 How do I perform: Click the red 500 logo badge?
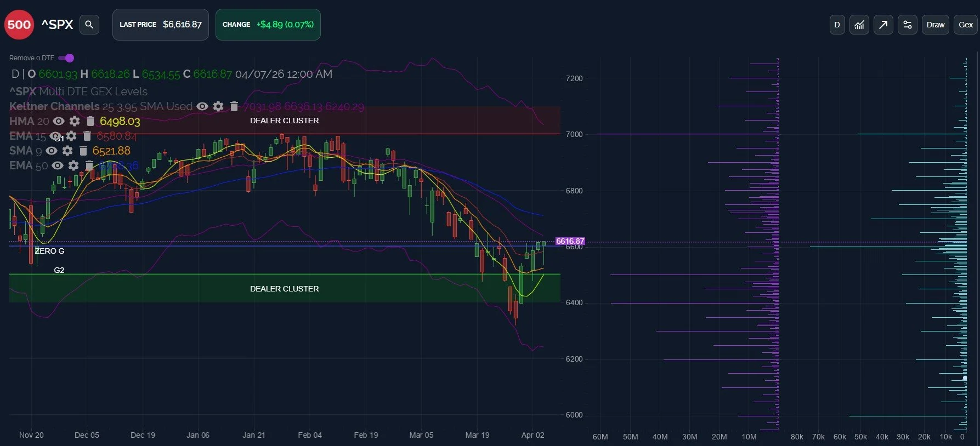(19, 25)
